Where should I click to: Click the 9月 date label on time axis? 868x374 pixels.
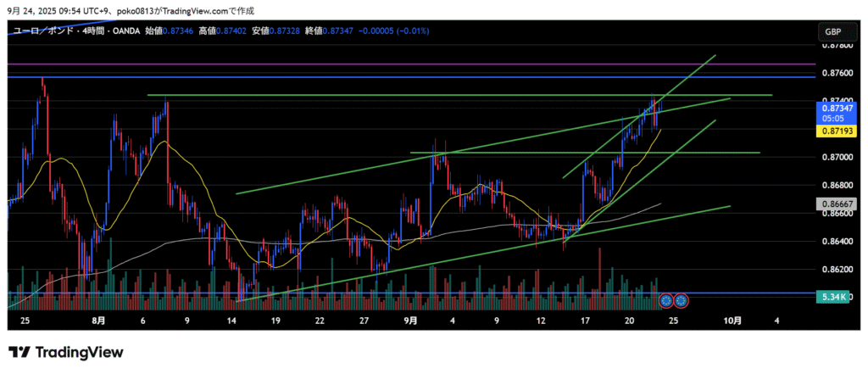pos(410,321)
